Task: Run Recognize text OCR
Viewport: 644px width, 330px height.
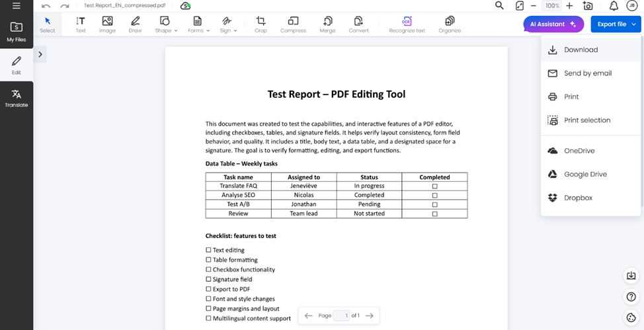Action: pos(407,24)
